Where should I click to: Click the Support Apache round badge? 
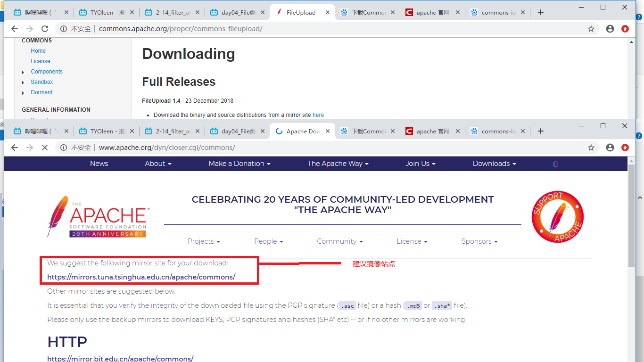pos(558,217)
